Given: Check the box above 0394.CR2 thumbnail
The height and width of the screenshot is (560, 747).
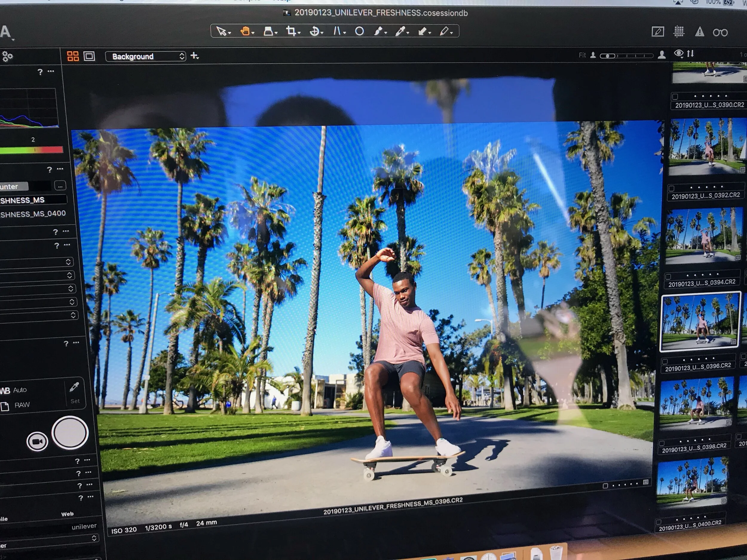Looking at the screenshot, I should (668, 277).
